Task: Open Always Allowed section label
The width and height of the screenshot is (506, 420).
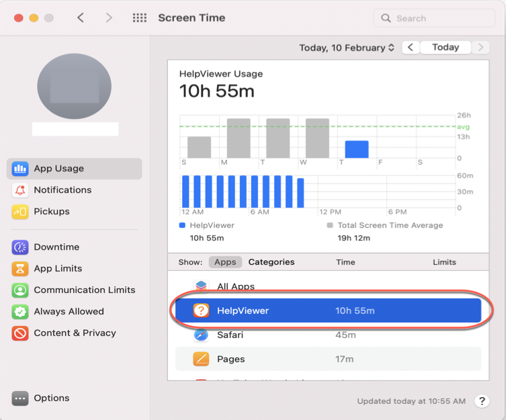Action: 69,312
